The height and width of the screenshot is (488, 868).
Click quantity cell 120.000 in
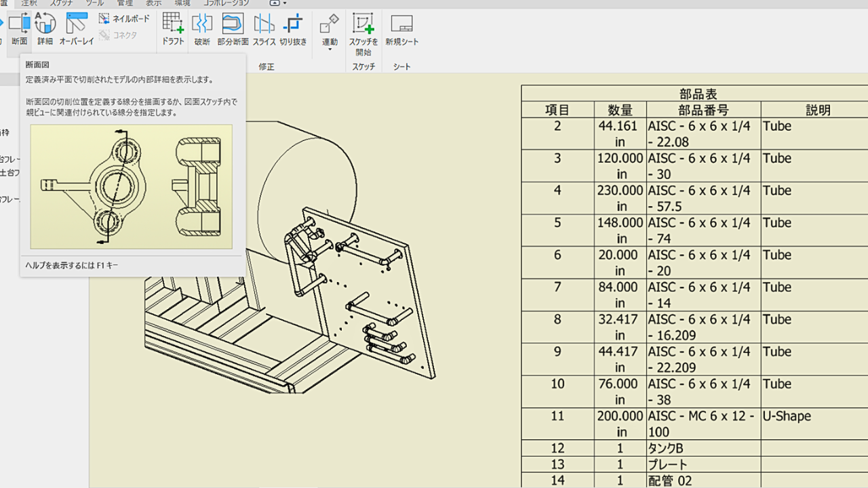(620, 166)
